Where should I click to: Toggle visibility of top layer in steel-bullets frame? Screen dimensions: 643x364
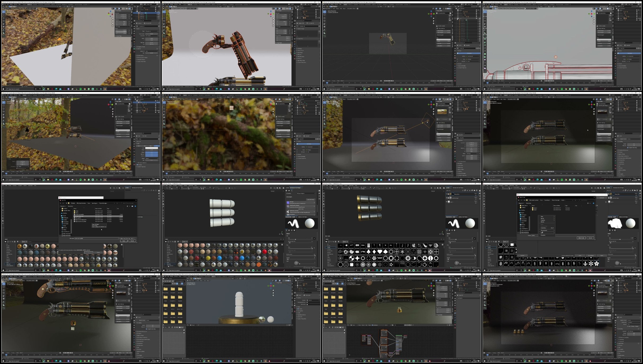447,194
